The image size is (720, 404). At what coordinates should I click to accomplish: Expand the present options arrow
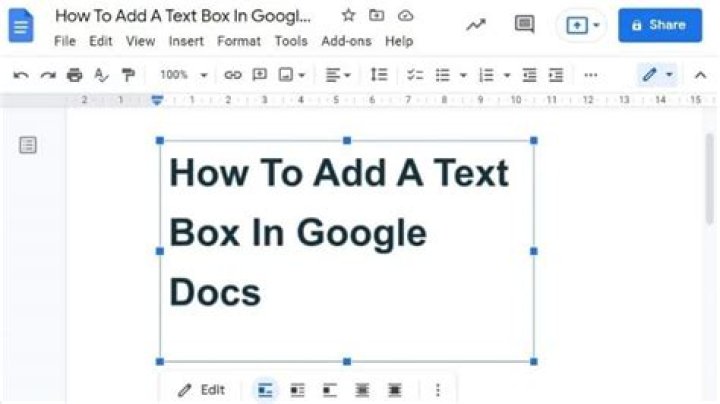click(596, 25)
